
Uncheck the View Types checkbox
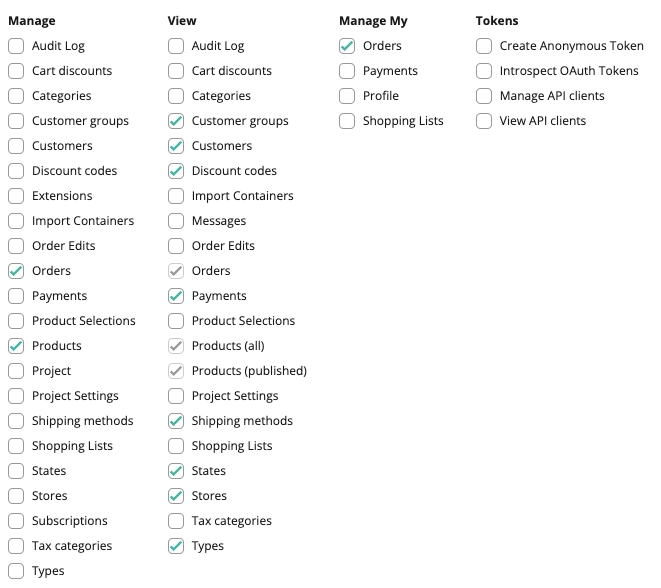click(176, 546)
